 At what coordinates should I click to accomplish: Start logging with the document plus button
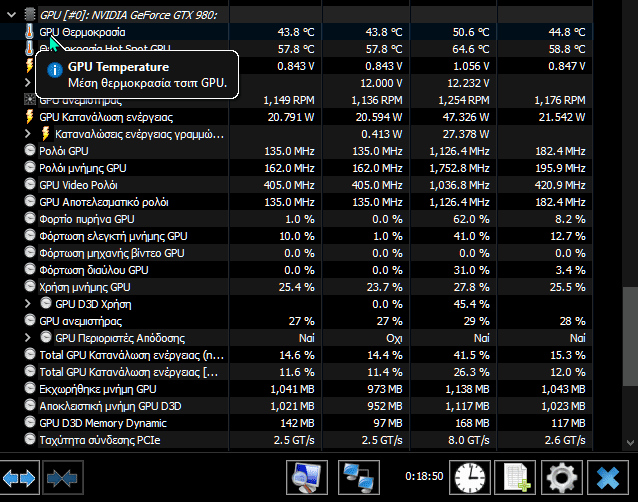point(515,478)
